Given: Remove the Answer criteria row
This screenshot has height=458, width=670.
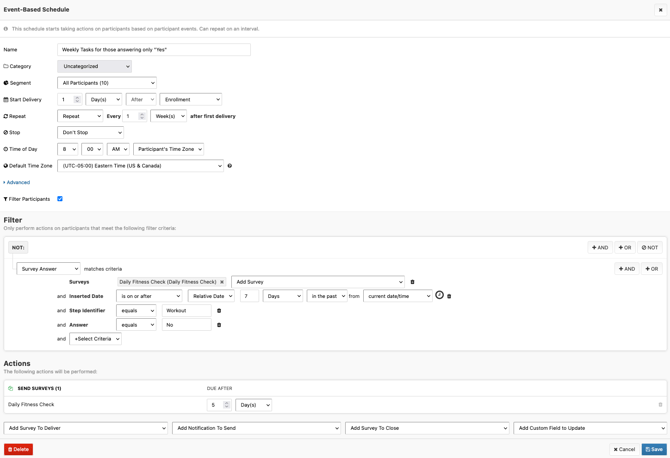Looking at the screenshot, I should 219,325.
